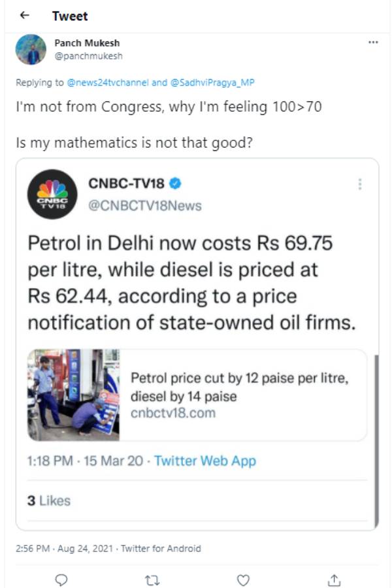Click Panch Mukesh's profile avatar
392x588 pixels.
[x=32, y=49]
